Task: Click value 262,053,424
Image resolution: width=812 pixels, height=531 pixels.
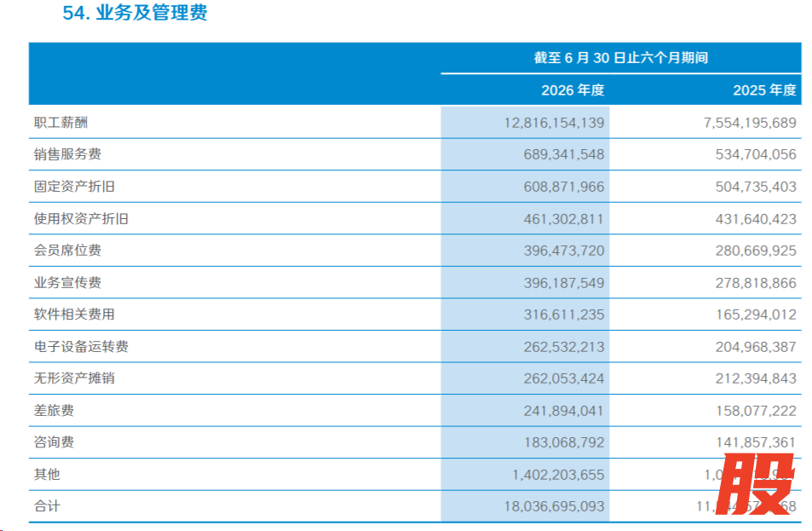Action: pyautogui.click(x=564, y=378)
